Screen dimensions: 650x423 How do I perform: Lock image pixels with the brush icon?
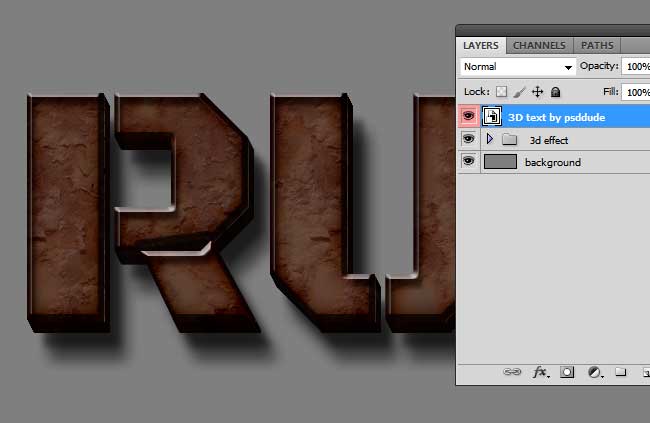(520, 92)
